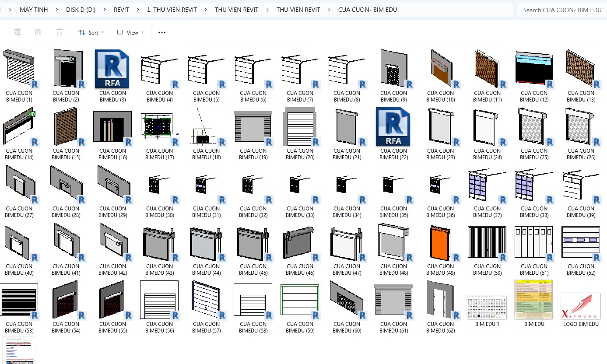The width and height of the screenshot is (607, 364).
Task: Navigate to MAY TINH breadcrumb
Action: point(34,10)
